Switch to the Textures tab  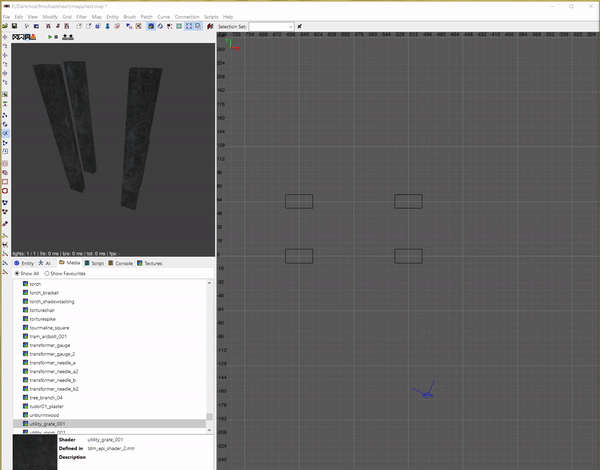pos(150,263)
